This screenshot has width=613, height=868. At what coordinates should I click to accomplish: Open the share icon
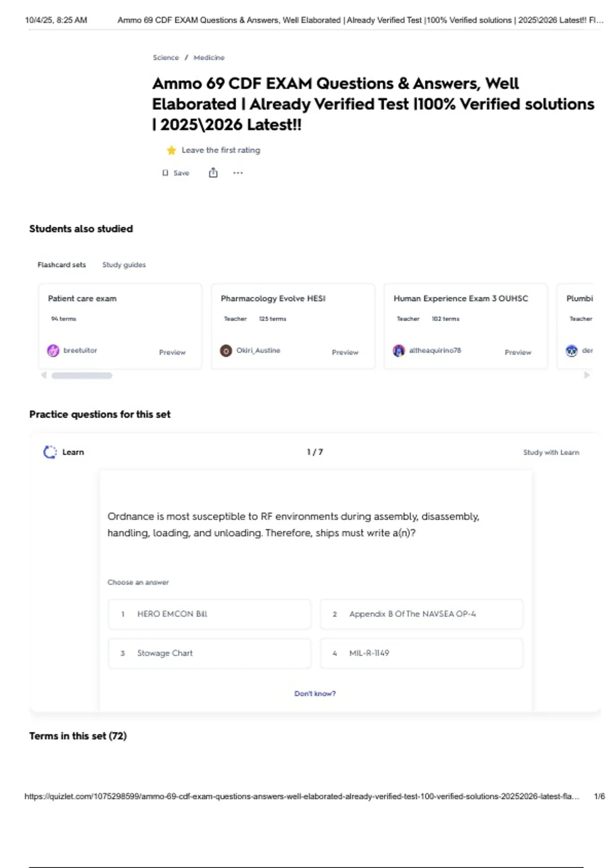pos(213,173)
